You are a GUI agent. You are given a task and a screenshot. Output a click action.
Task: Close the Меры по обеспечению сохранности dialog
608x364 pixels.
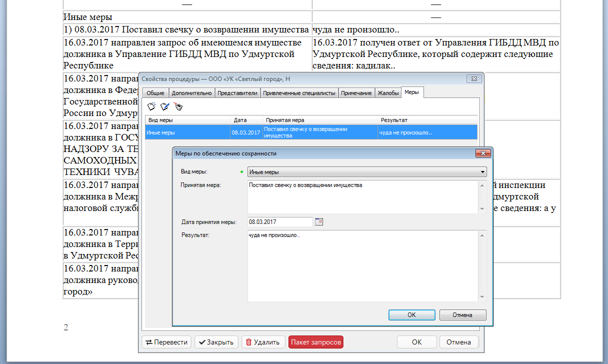click(482, 153)
